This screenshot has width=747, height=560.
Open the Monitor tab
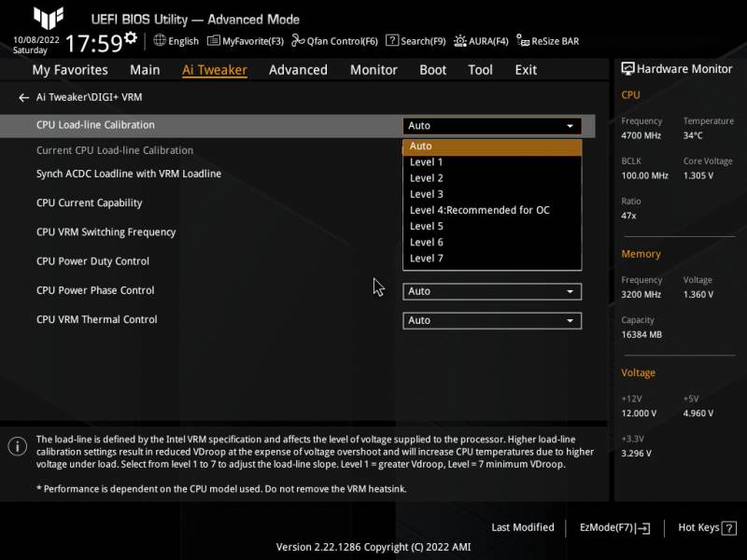point(373,70)
